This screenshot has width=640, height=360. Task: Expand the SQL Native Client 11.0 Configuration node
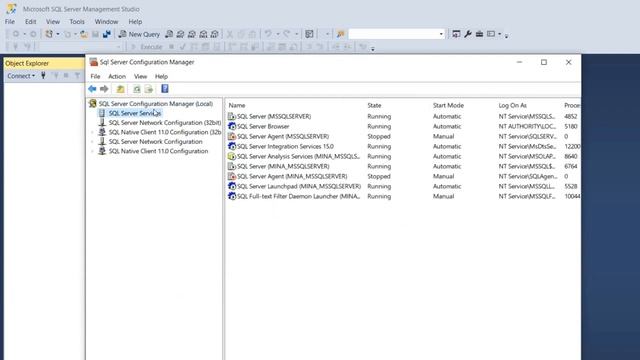(x=92, y=151)
